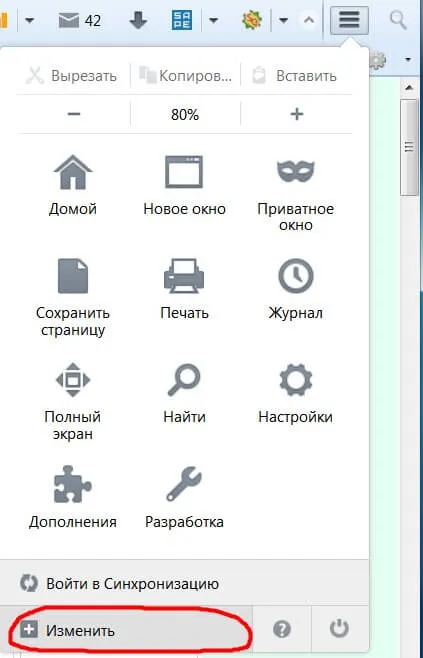Open a new window (Новое окно)

[x=184, y=185]
